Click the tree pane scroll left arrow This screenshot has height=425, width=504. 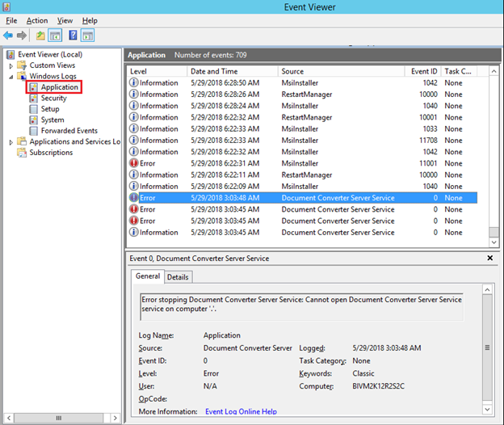pos(9,418)
